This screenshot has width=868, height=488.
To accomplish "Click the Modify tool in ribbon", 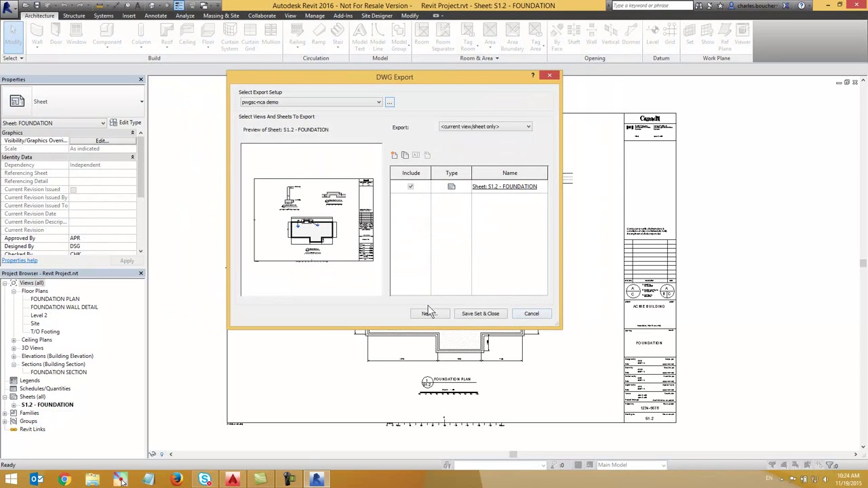I will pos(13,35).
